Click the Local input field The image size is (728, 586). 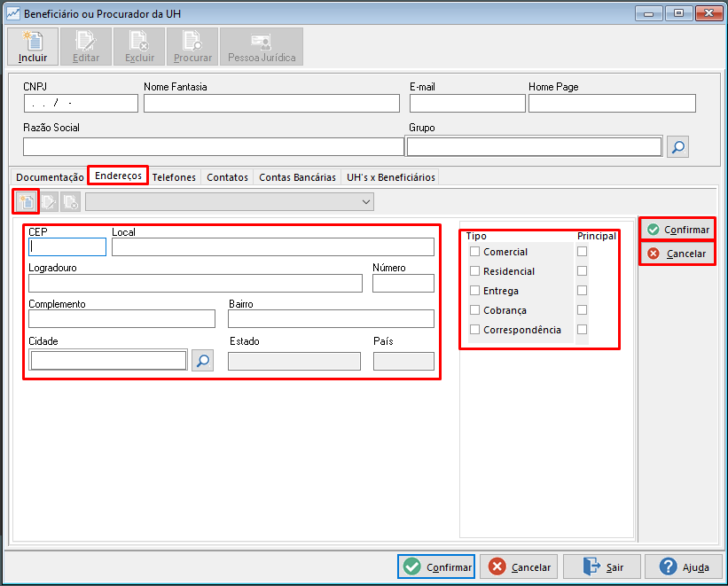[273, 247]
